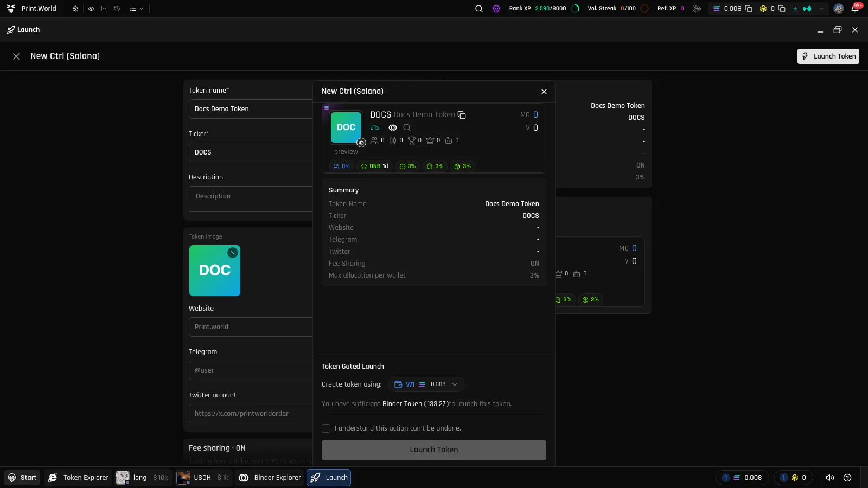Click the search icon in the token preview card
Image resolution: width=868 pixels, height=488 pixels.
[407, 127]
